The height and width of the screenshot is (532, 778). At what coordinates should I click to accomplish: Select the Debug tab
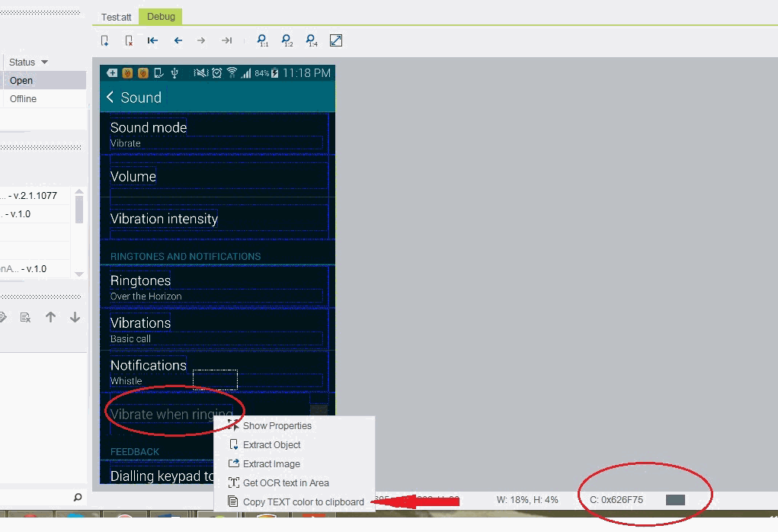(160, 17)
